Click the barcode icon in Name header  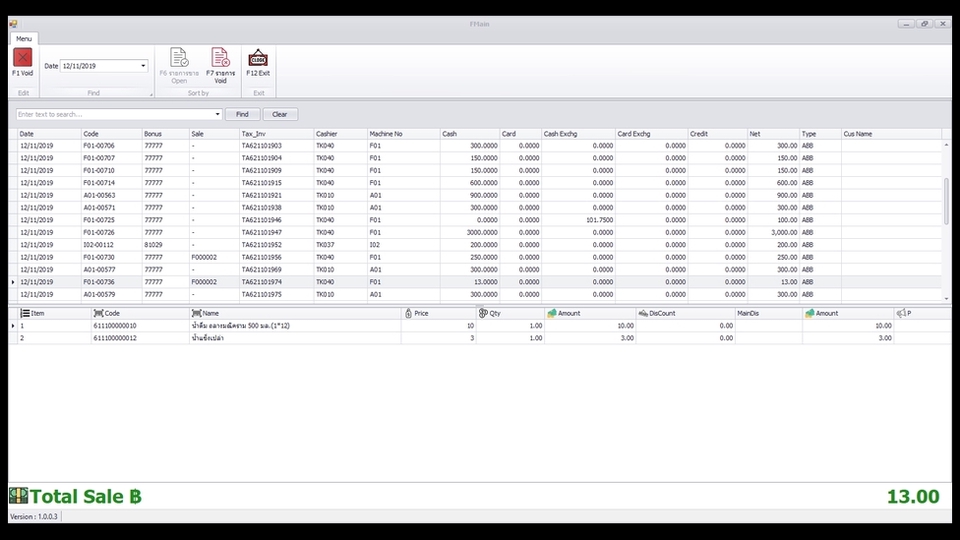(197, 313)
